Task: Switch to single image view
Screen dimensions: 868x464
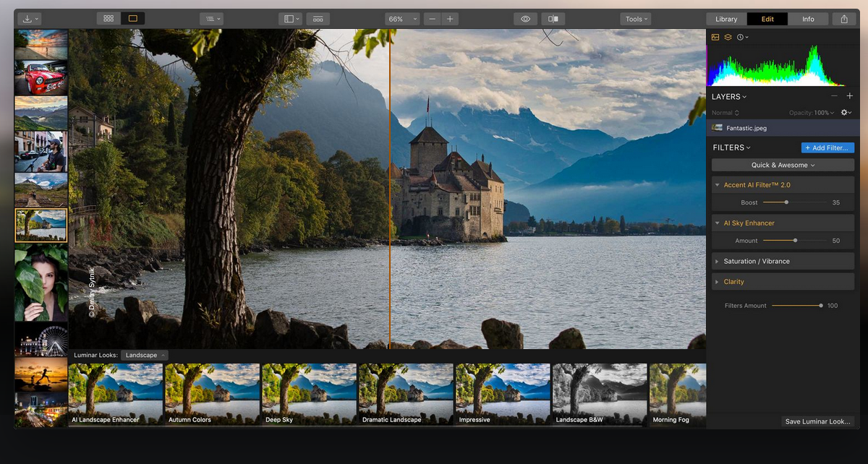Action: 132,19
